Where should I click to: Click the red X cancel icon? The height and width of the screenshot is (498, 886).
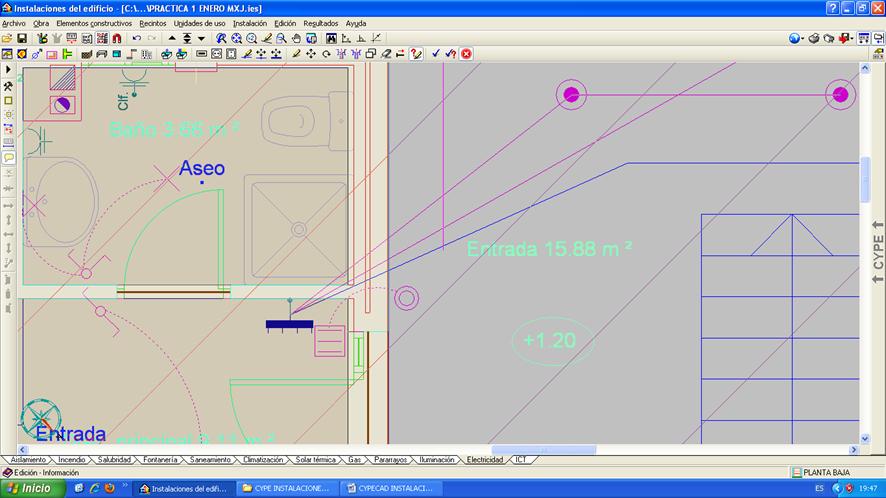[x=466, y=54]
